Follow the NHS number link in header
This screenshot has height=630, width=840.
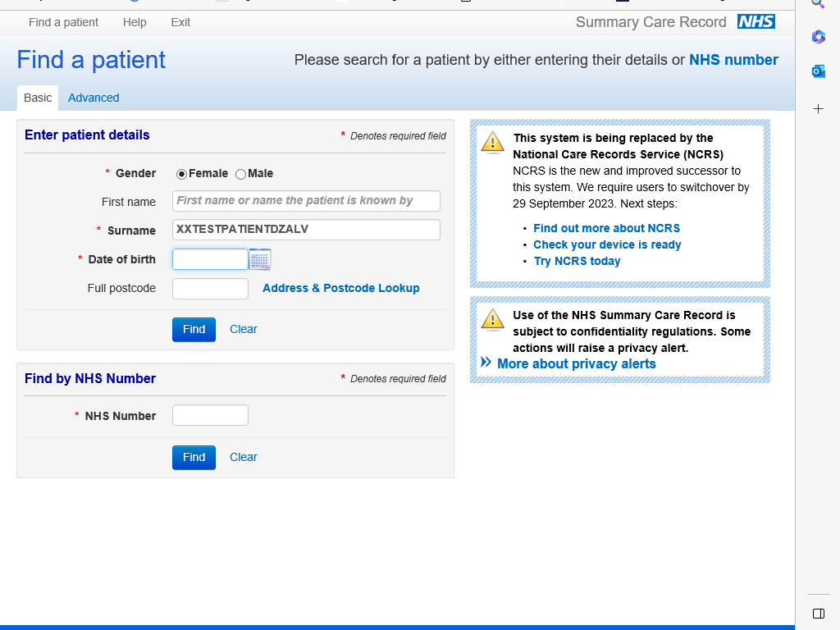733,60
